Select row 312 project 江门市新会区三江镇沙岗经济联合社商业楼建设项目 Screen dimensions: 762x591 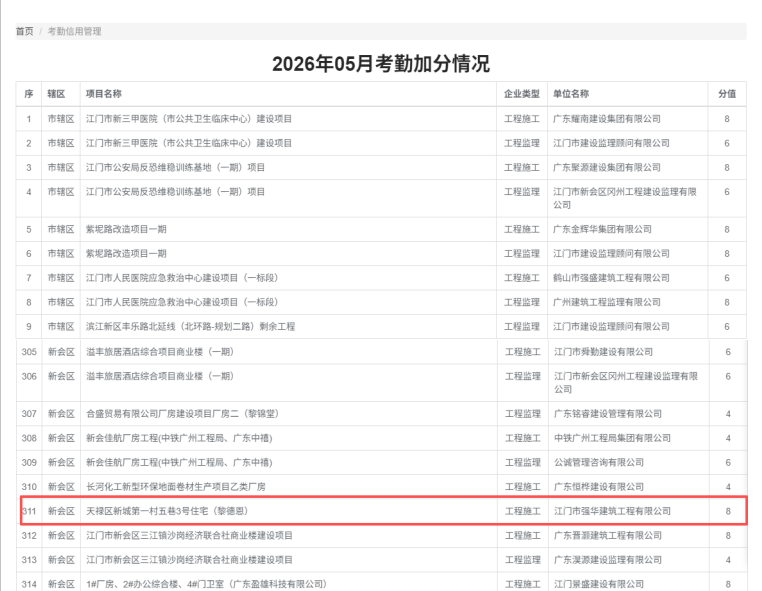pyautogui.click(x=190, y=535)
